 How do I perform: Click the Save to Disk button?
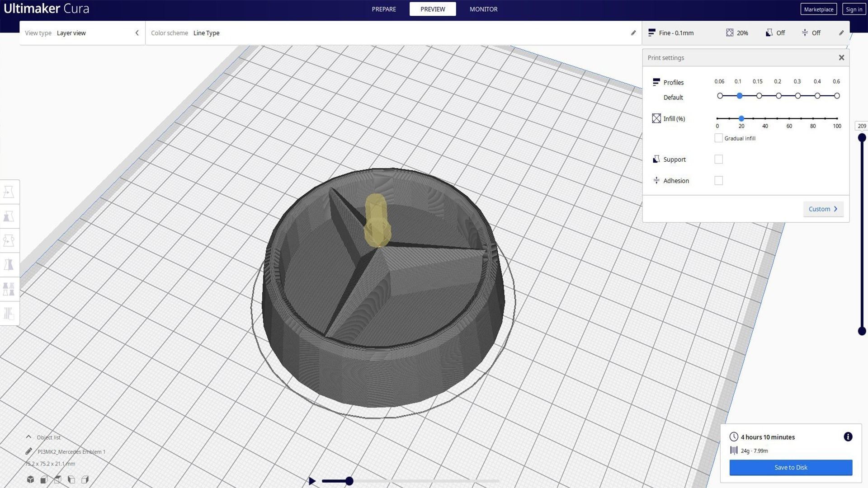(791, 467)
